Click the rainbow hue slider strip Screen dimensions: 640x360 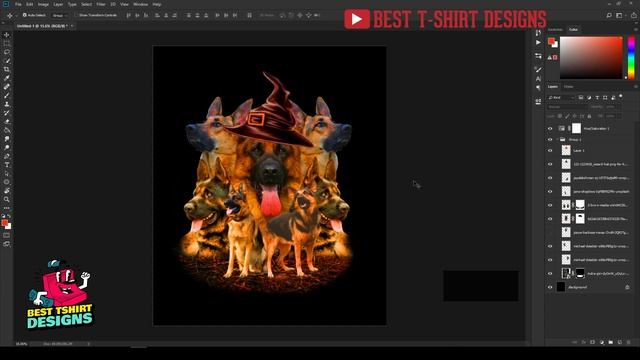(x=631, y=58)
